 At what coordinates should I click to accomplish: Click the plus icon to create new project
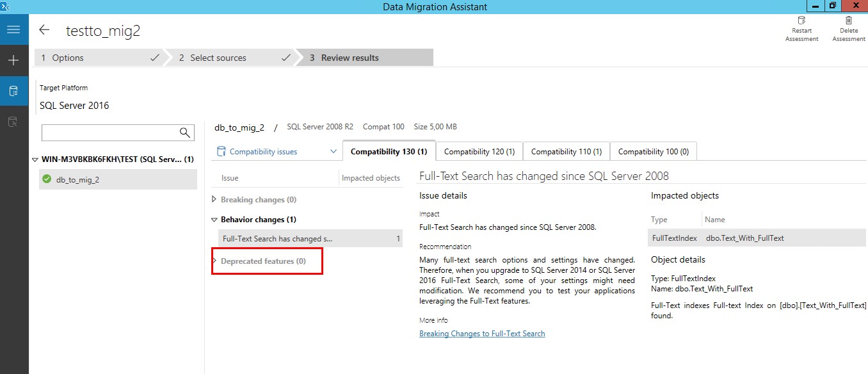pos(13,60)
